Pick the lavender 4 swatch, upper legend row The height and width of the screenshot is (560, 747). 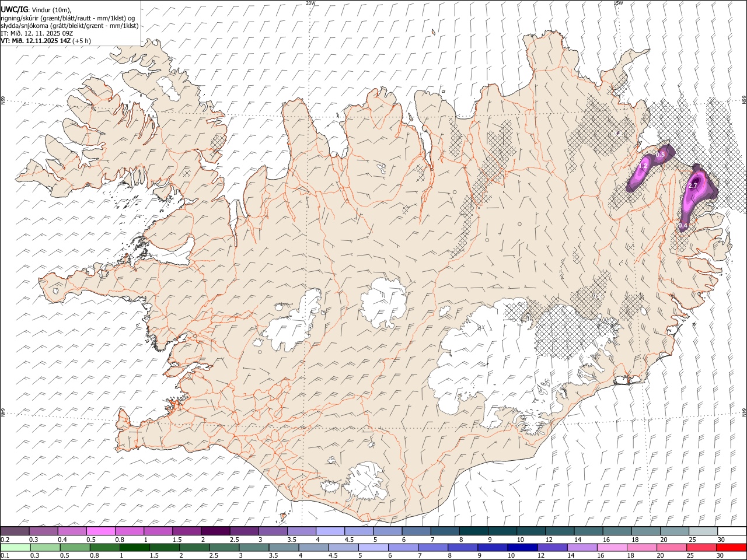(x=330, y=531)
